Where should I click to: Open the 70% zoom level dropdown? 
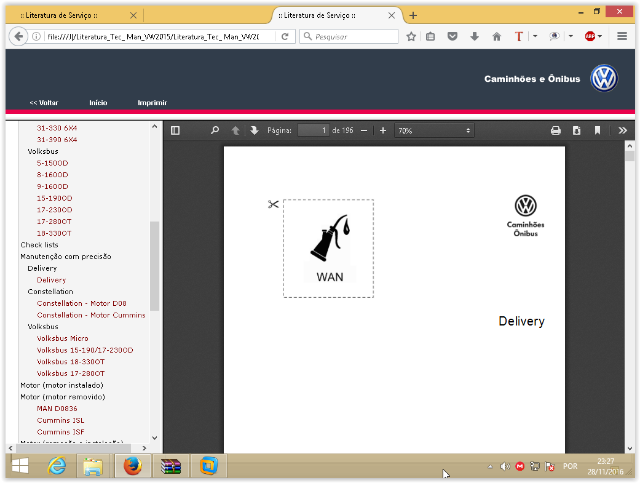pos(434,131)
